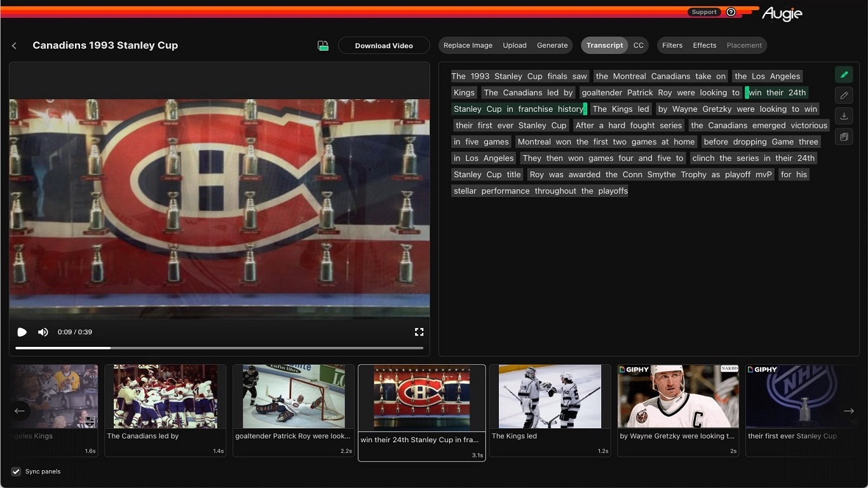Screen dimensions: 868x488
Task: Switch to the CC tab
Action: [639, 45]
